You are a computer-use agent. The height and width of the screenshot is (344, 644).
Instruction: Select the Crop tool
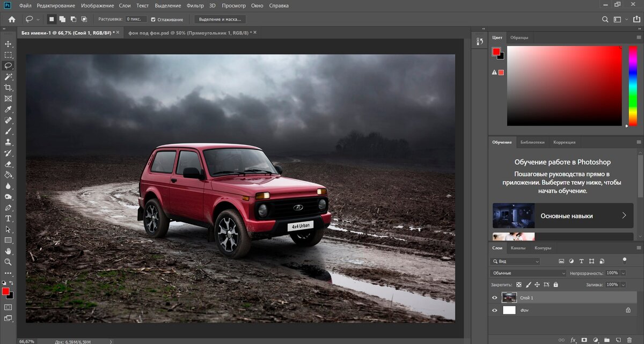pyautogui.click(x=8, y=87)
